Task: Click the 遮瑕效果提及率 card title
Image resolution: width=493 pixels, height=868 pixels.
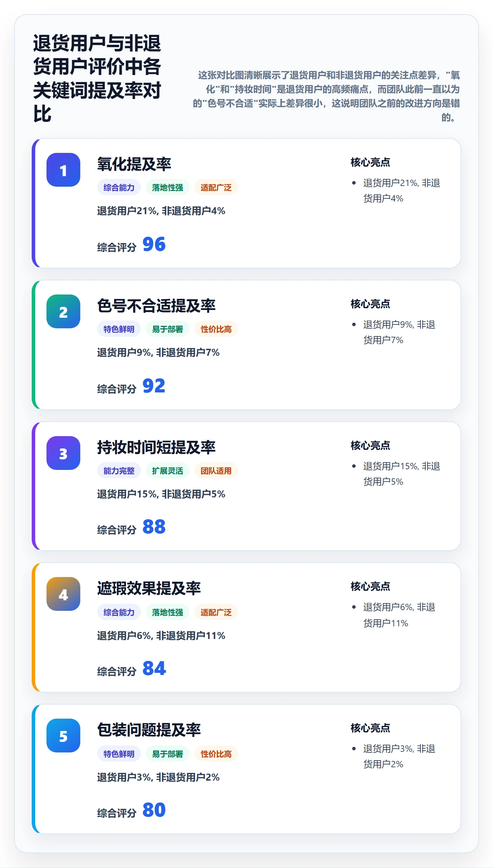Action: coord(149,588)
